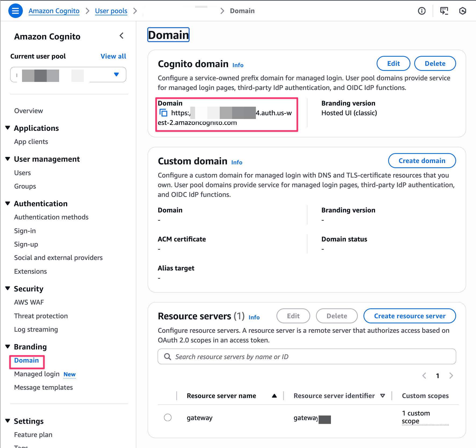Open the hamburger navigation menu

pyautogui.click(x=16, y=11)
